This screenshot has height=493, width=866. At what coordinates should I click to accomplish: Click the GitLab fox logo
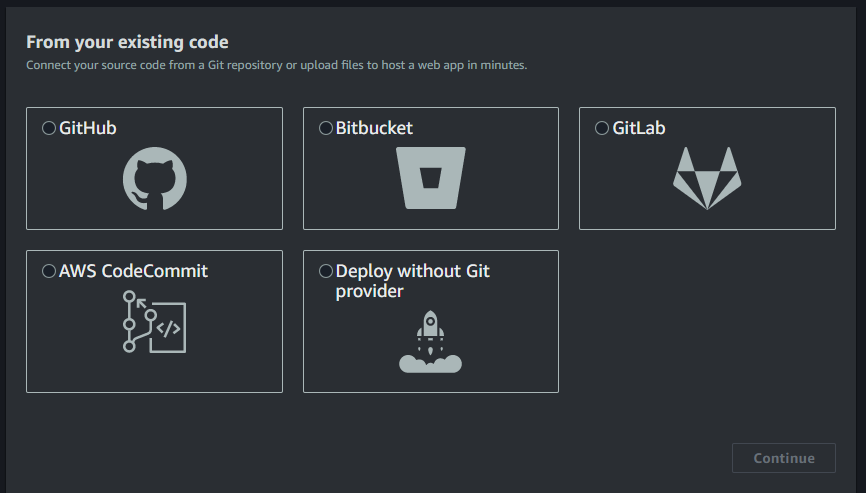(707, 178)
